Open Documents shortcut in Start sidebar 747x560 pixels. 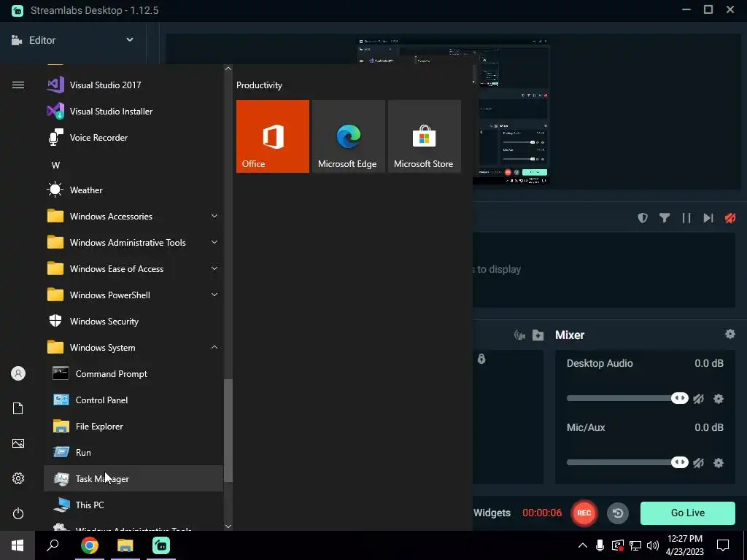click(x=18, y=408)
